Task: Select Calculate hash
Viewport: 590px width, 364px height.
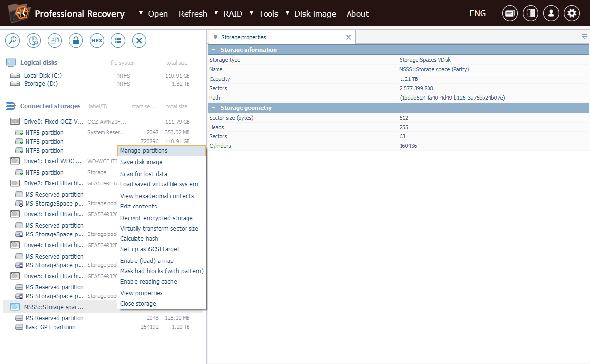Action: click(161, 238)
